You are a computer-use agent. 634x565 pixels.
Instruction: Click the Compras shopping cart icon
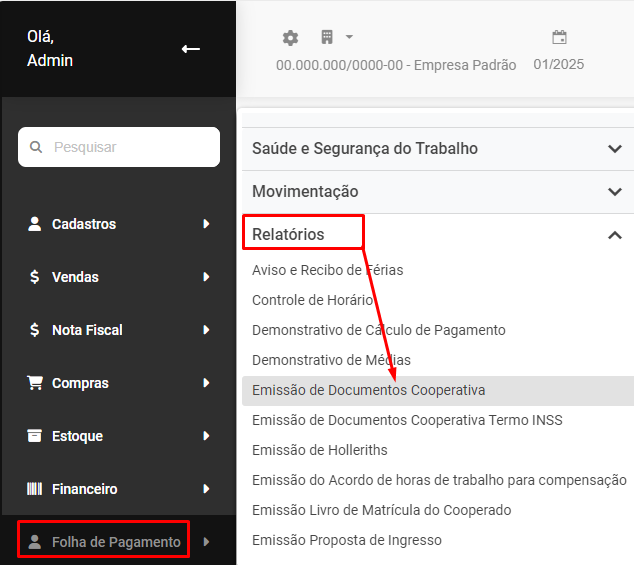(35, 383)
